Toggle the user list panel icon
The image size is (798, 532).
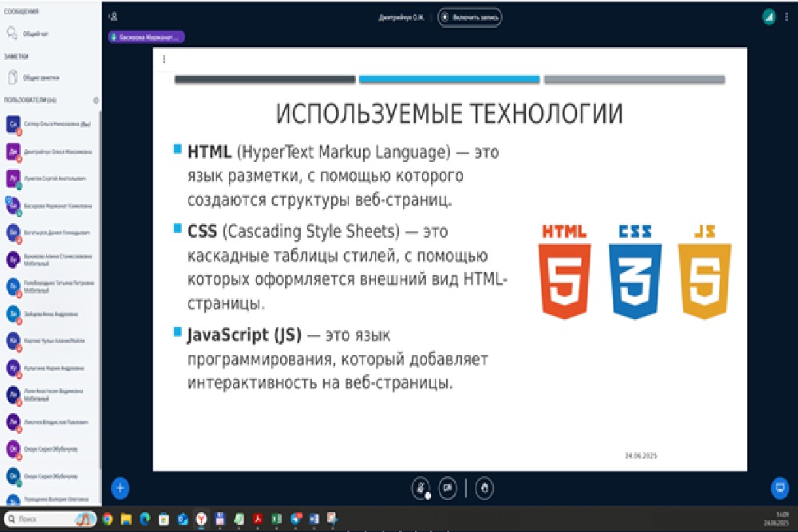114,16
